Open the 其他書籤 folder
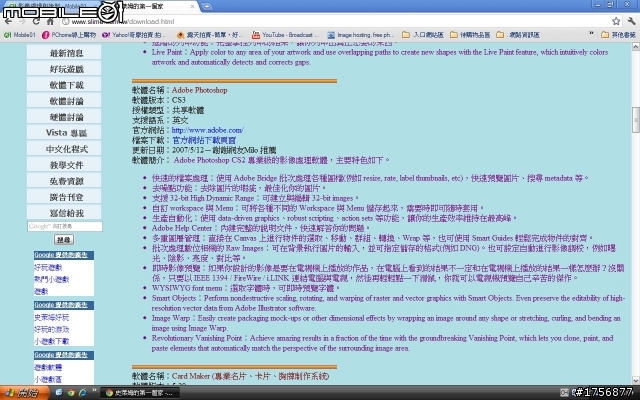 (x=619, y=35)
